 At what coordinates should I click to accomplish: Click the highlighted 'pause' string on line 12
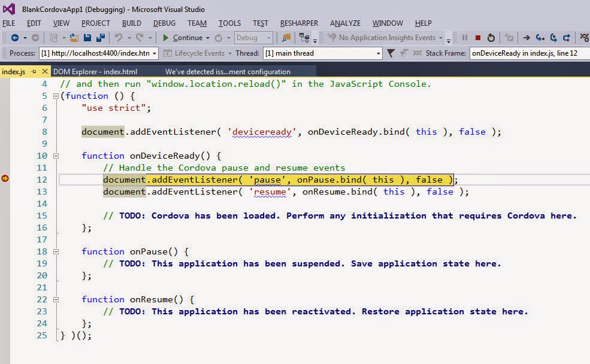(x=267, y=180)
